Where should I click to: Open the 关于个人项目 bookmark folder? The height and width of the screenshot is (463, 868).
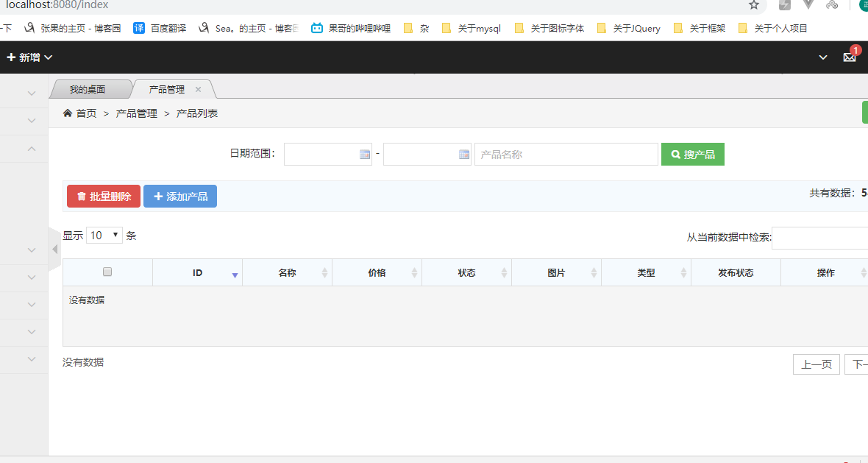tap(773, 28)
